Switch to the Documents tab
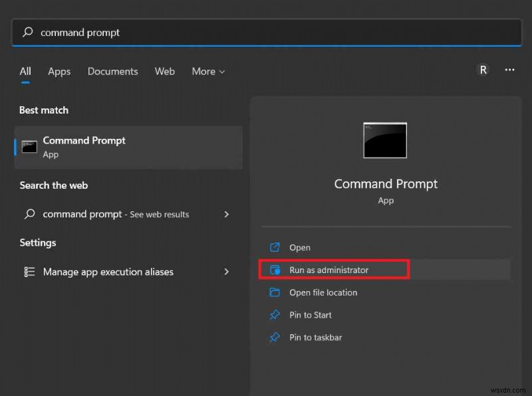This screenshot has height=396, width=532. 112,71
